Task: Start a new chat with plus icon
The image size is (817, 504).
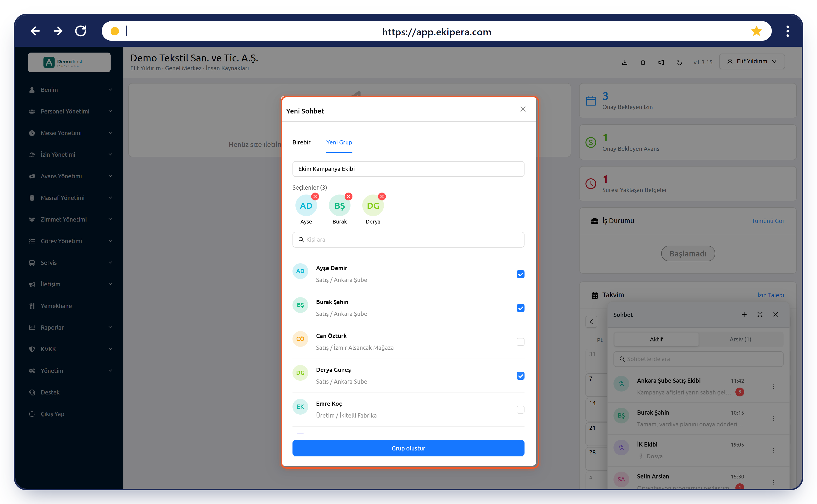Action: 744,314
